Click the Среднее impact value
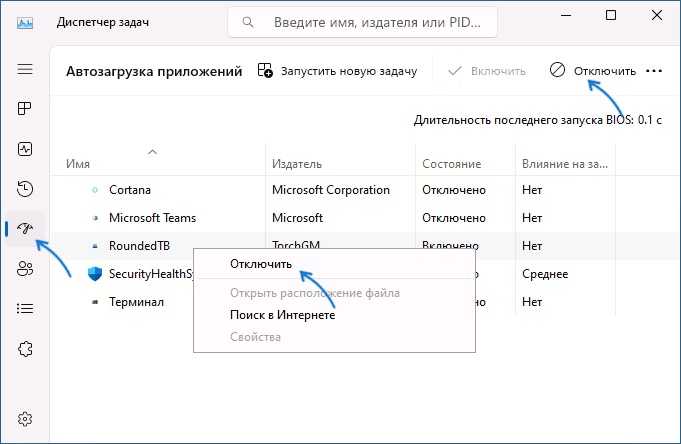This screenshot has height=444, width=681. pyautogui.click(x=545, y=274)
